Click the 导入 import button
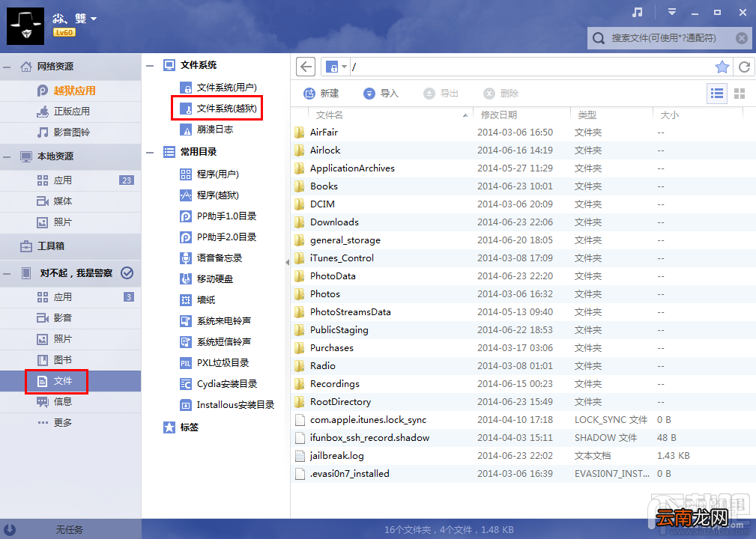 (x=381, y=94)
